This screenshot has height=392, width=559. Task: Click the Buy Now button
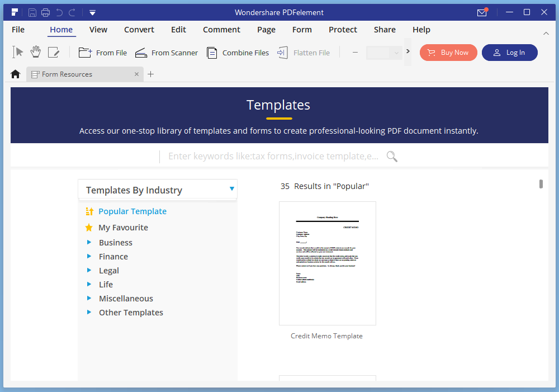click(x=448, y=53)
